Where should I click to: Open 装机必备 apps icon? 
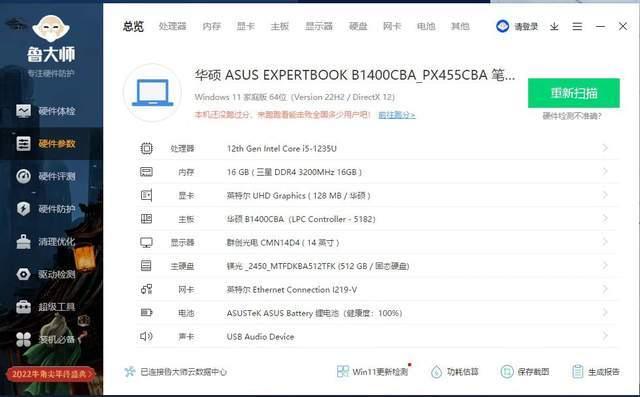click(23, 339)
